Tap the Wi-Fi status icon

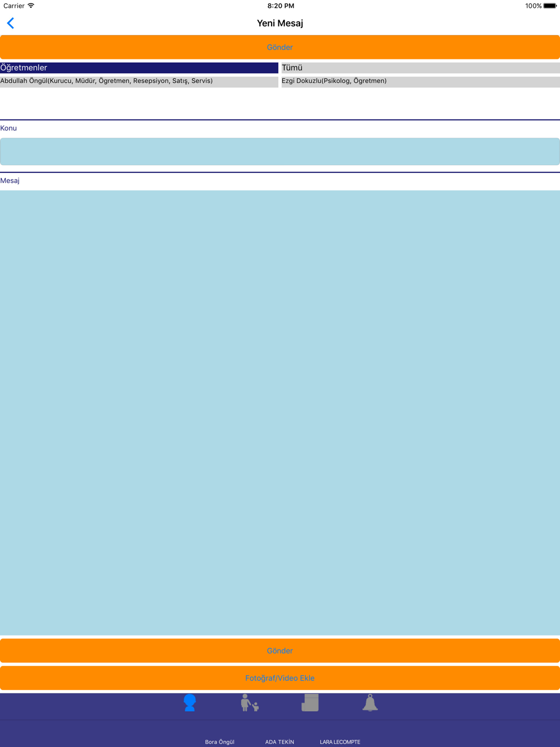(31, 6)
